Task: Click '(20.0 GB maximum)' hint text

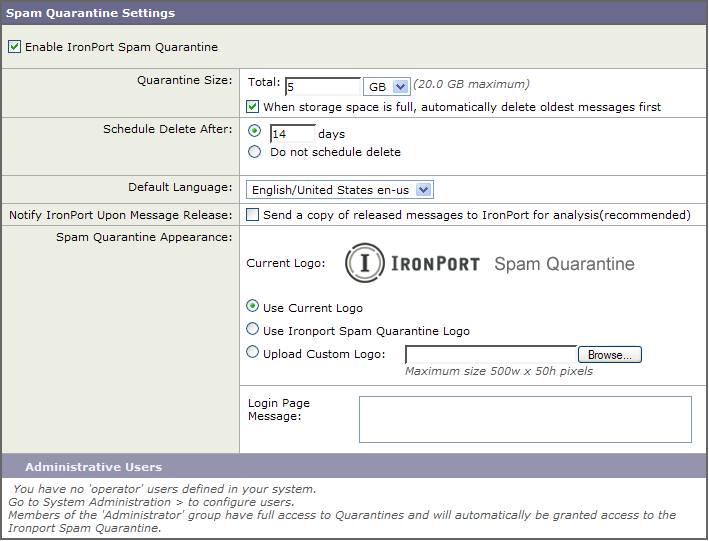Action: coord(471,84)
